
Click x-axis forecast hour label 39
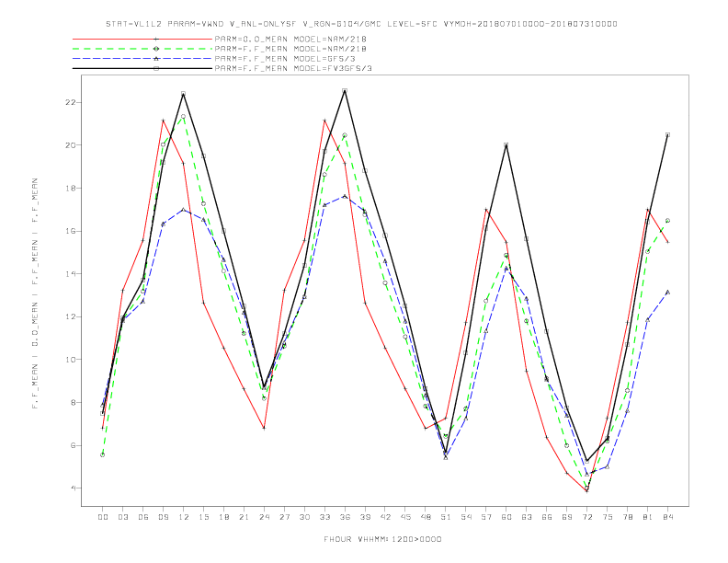coord(365,517)
